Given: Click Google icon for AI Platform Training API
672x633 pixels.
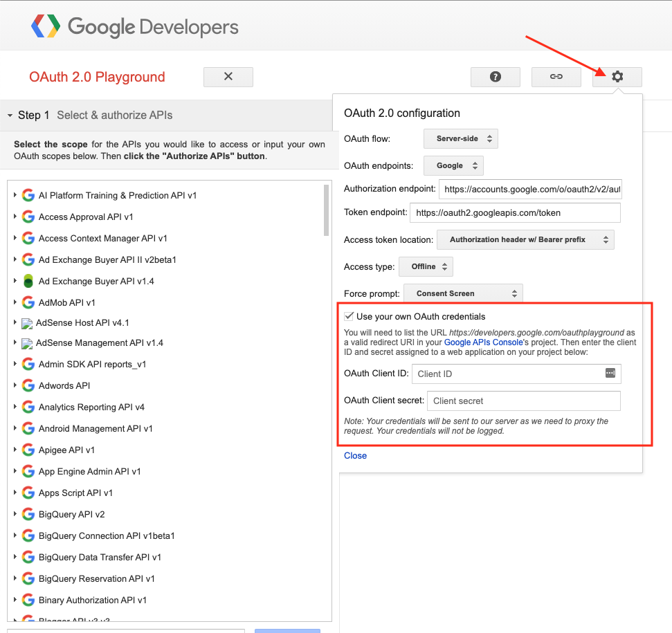Looking at the screenshot, I should tap(28, 195).
